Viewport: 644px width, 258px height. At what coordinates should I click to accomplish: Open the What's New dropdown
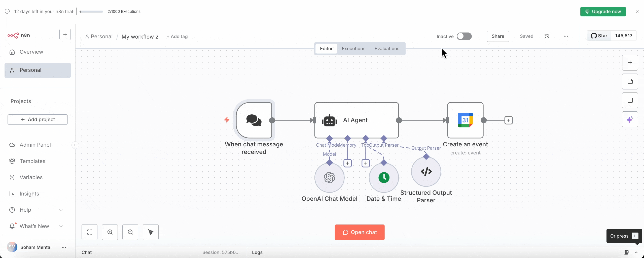[x=61, y=226]
